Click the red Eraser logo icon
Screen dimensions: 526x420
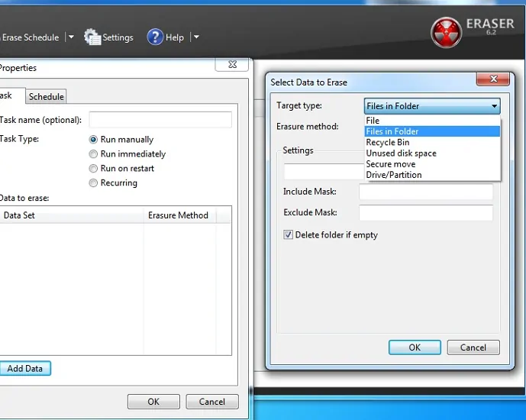pyautogui.click(x=446, y=33)
